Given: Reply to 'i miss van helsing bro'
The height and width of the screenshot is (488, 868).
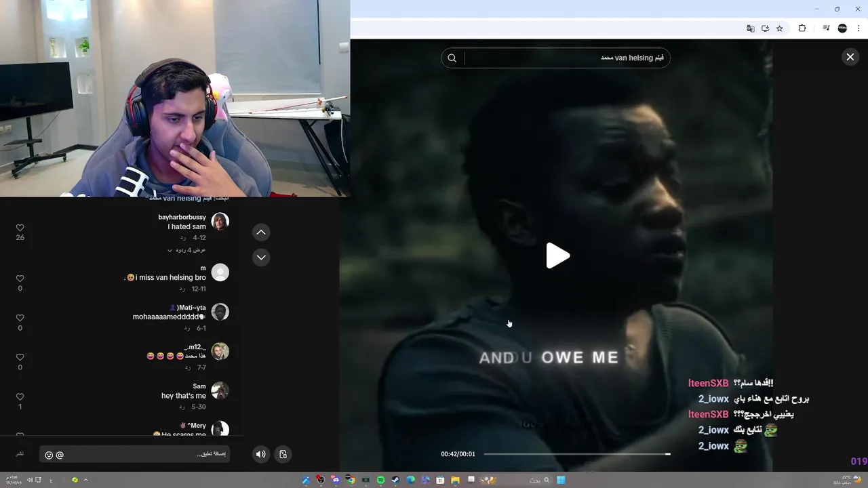Looking at the screenshot, I should [182, 289].
